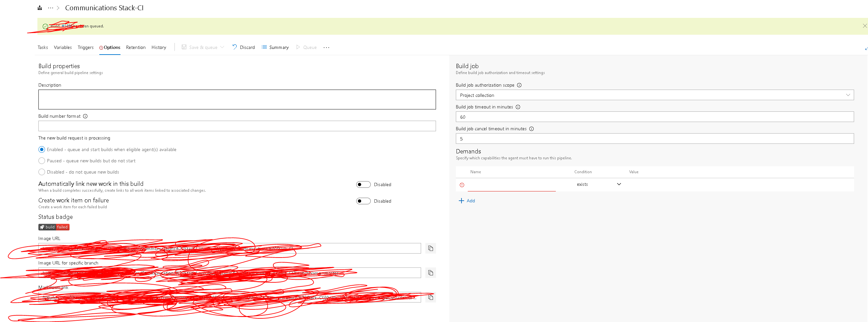The image size is (868, 322).
Task: Switch to the Variables tab
Action: coord(63,48)
